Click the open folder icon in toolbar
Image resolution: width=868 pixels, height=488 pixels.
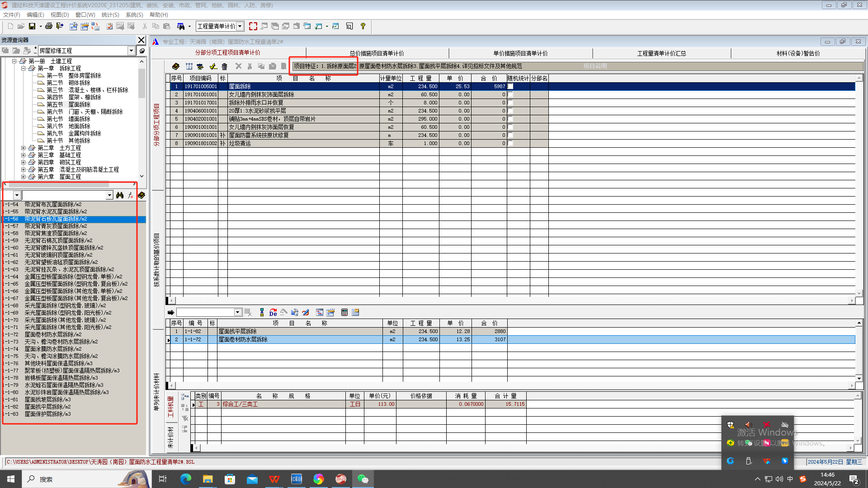(x=21, y=26)
